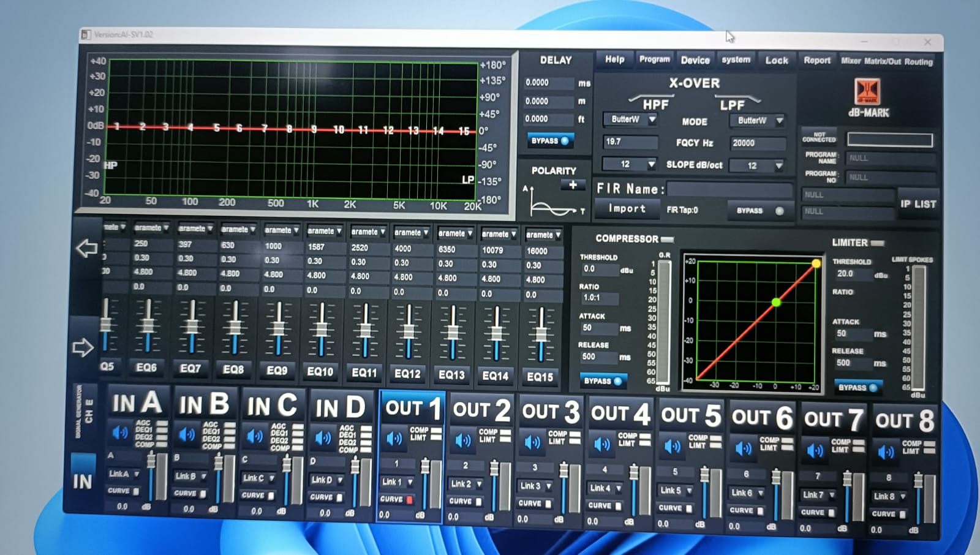Click the dB-MARK logo icon
The width and height of the screenshot is (980, 555).
click(867, 92)
